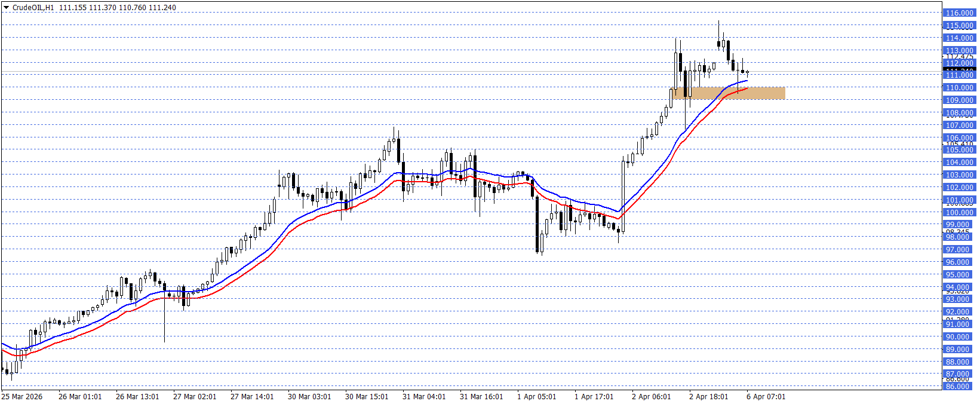Click the 26 Mar 13:01 time label

137,397
